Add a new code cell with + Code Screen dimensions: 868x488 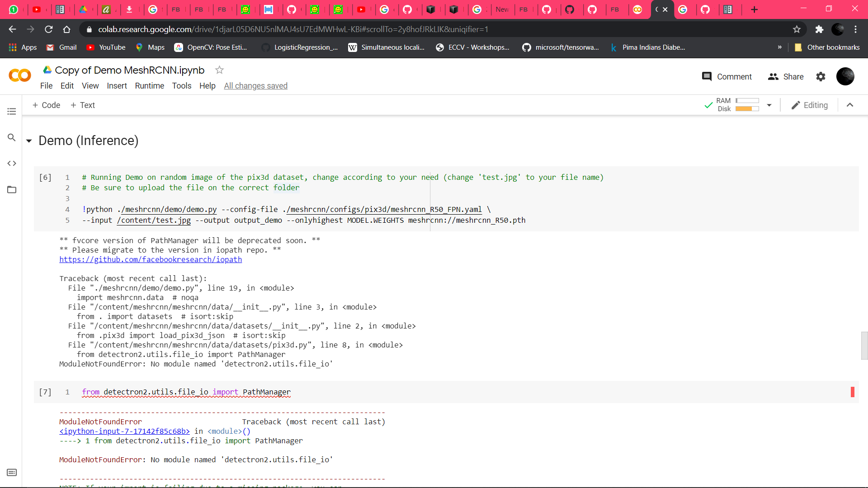pos(46,105)
